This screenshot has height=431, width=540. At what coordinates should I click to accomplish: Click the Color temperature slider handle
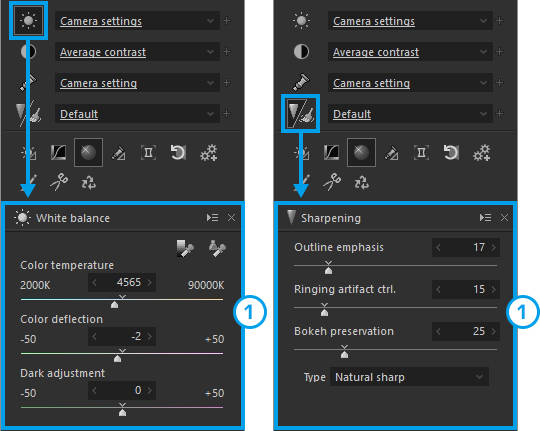tap(115, 305)
